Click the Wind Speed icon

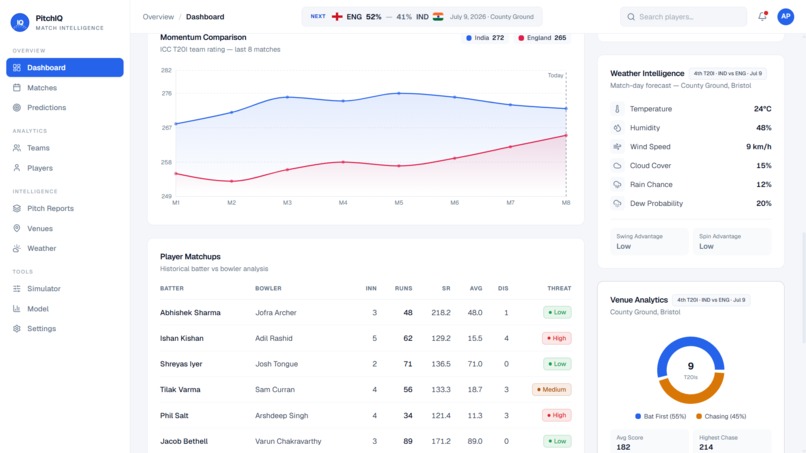click(x=617, y=147)
